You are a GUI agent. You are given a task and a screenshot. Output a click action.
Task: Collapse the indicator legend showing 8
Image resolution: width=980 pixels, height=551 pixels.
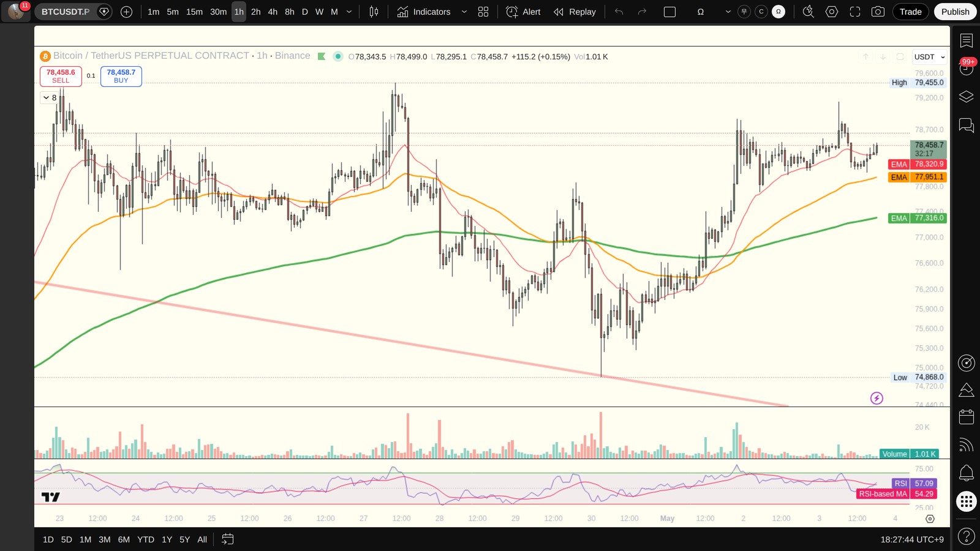click(x=50, y=97)
